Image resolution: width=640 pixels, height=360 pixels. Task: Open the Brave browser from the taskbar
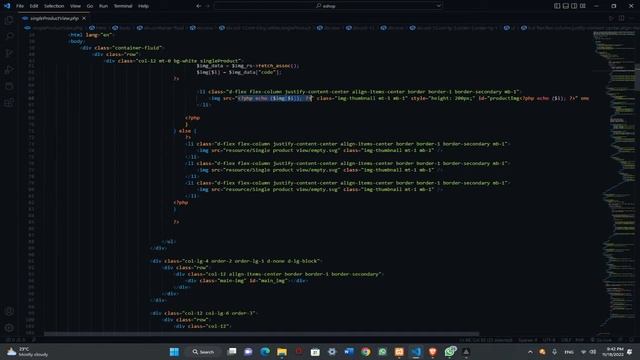(x=433, y=352)
